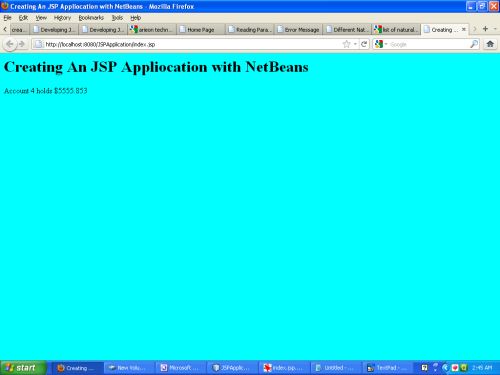Screen dimensions: 500x375
Task: Minimize the Firefox window
Action: tap(471, 6)
